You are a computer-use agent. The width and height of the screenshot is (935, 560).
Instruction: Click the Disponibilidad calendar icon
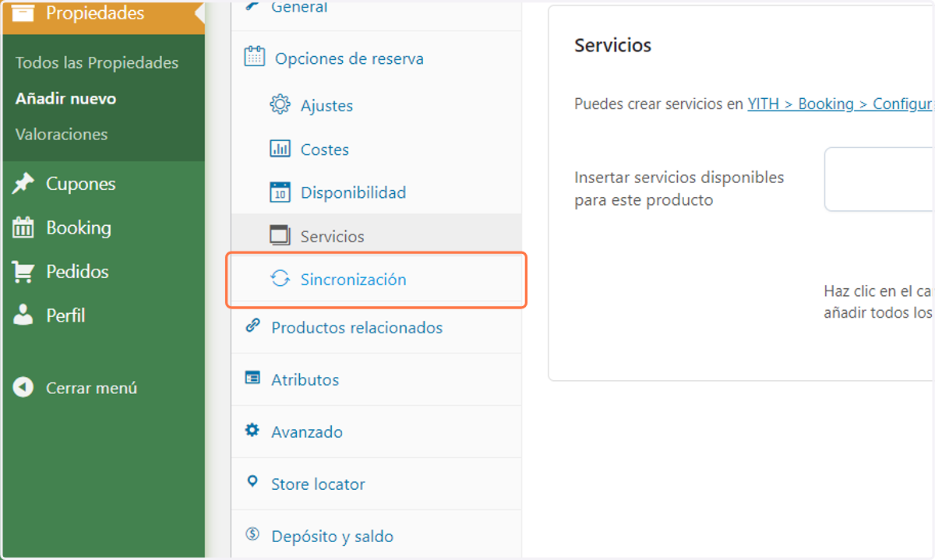tap(280, 192)
